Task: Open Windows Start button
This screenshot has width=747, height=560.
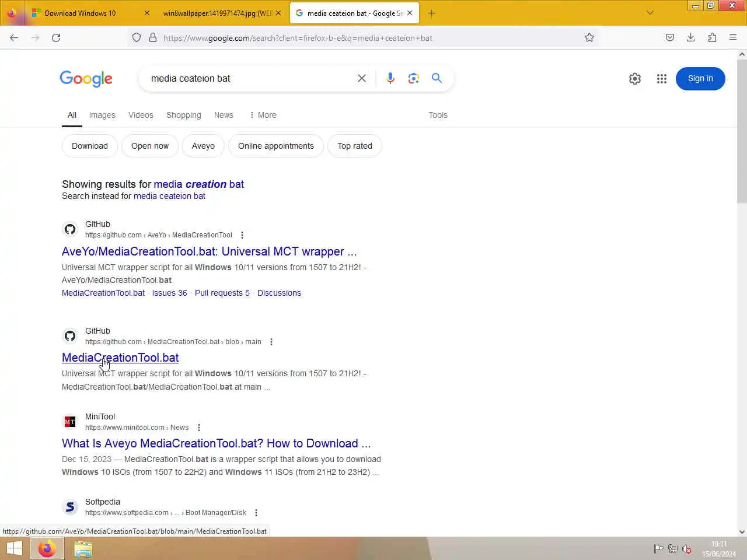Action: 15,548
